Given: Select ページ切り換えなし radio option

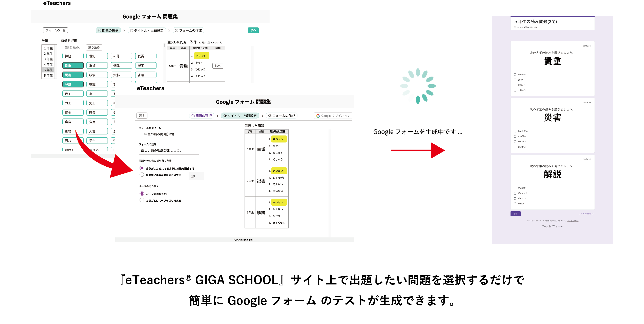Looking at the screenshot, I should pos(142,194).
